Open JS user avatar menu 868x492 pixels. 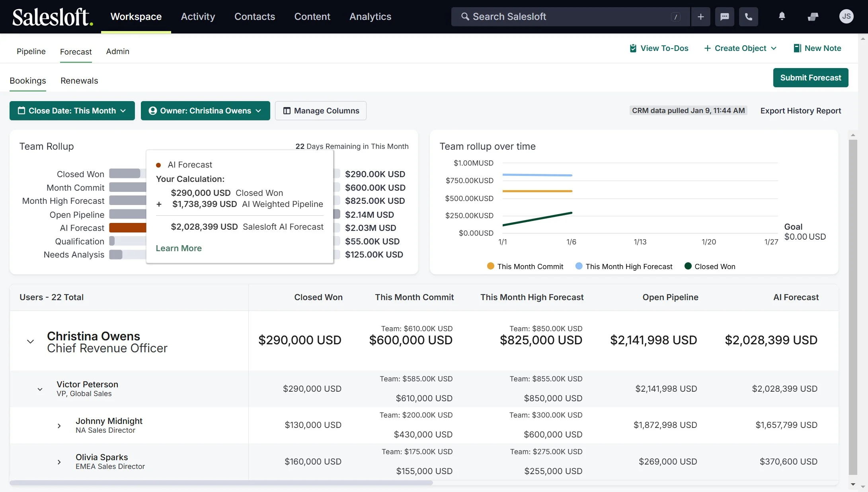point(846,16)
